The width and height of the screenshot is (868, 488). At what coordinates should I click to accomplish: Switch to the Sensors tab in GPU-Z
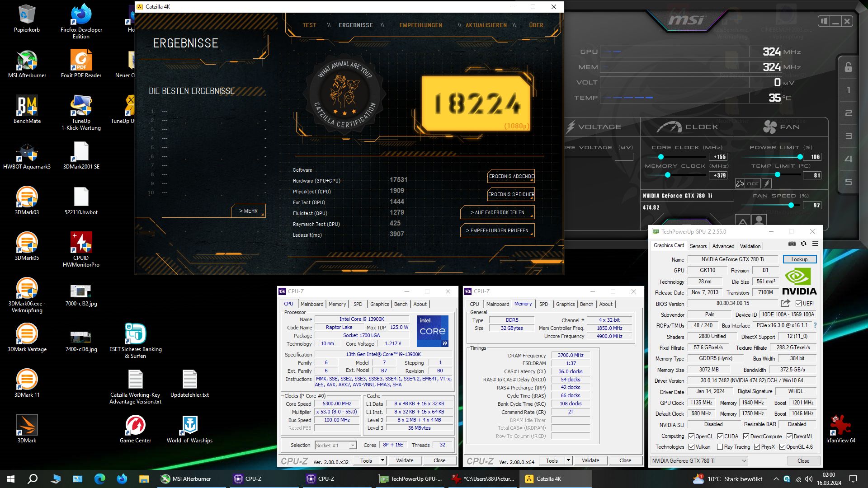pyautogui.click(x=698, y=246)
